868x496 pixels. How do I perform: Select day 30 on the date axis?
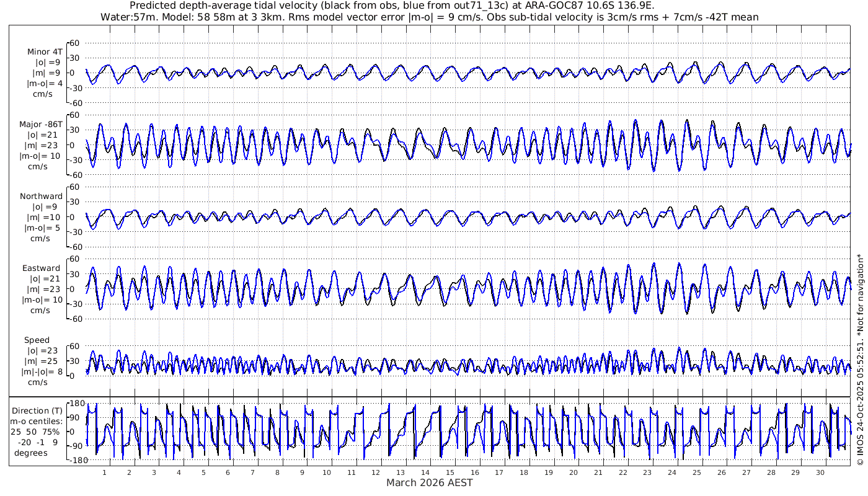(820, 472)
